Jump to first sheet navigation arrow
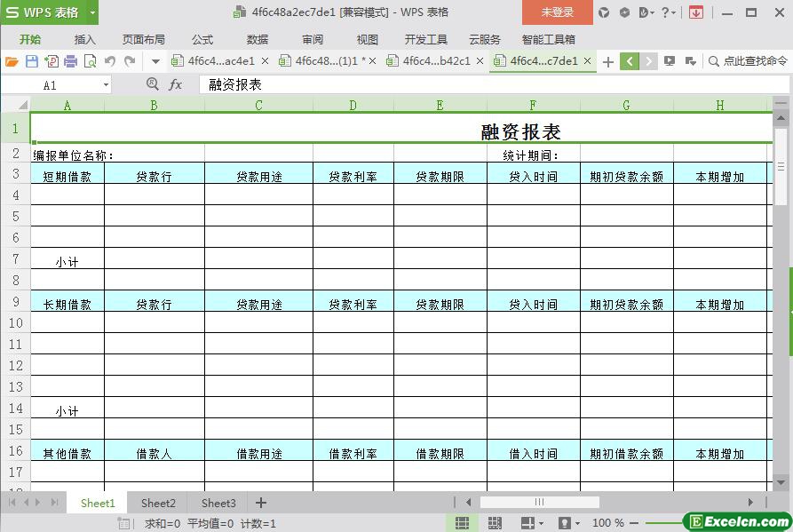 (x=12, y=502)
